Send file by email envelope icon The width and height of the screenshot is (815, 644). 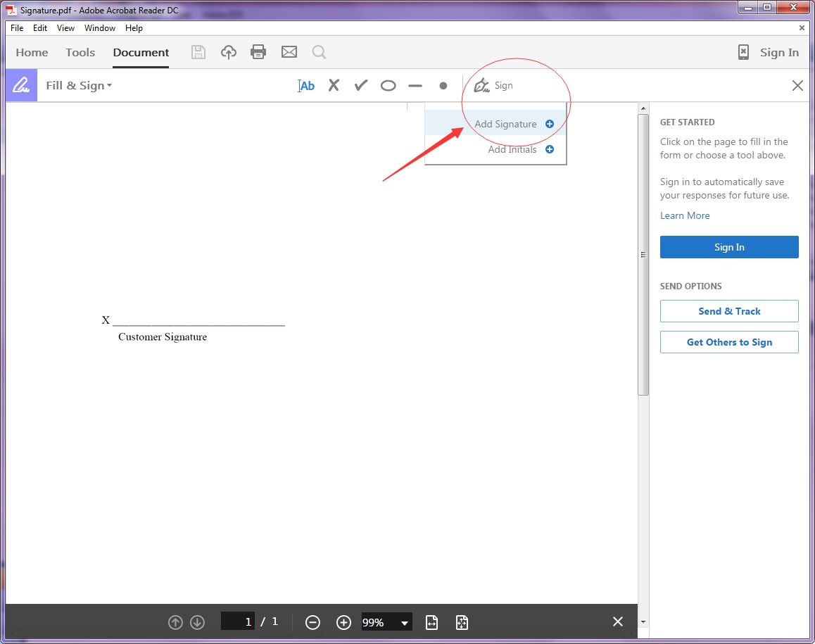pos(289,52)
